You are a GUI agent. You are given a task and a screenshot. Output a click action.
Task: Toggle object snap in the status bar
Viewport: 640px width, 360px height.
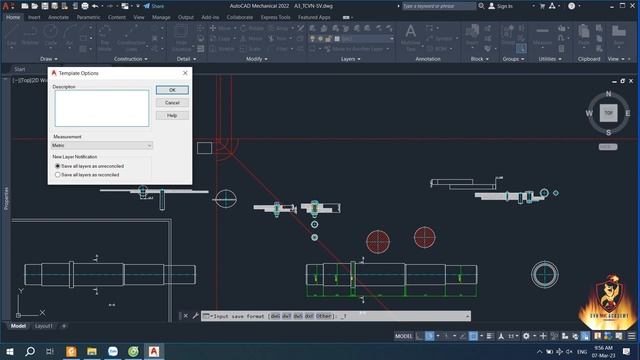473,336
